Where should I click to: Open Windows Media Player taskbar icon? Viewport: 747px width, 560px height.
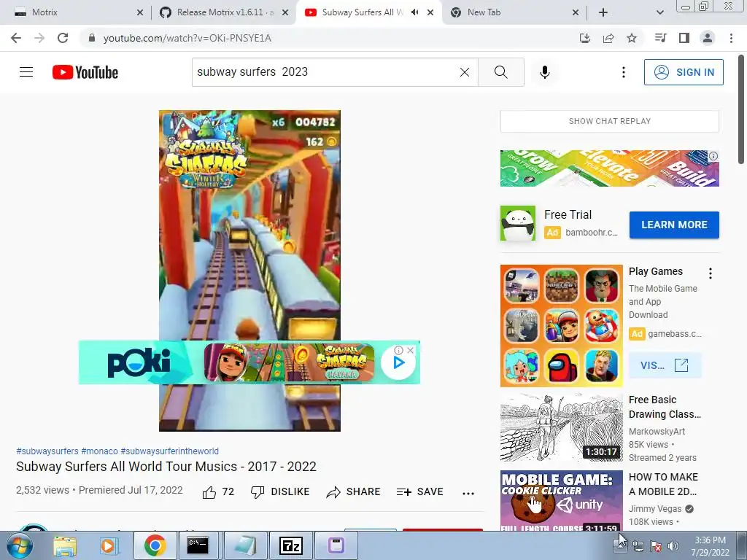(x=108, y=545)
